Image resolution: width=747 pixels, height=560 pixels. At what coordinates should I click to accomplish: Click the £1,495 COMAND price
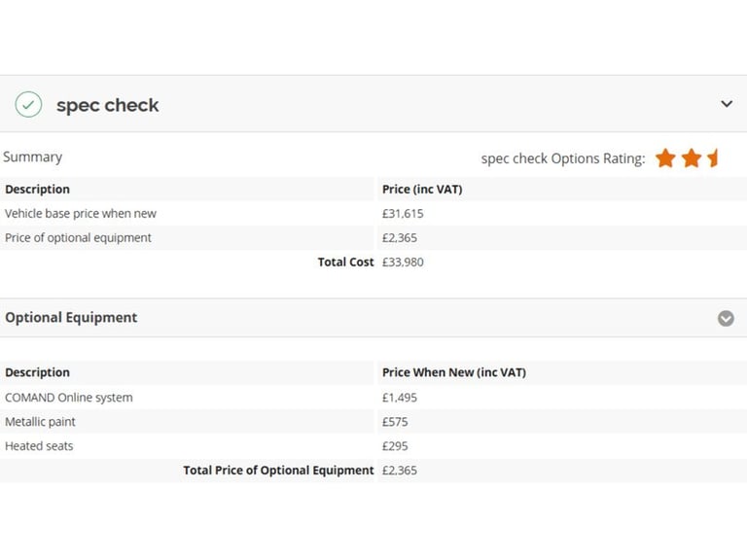(399, 397)
